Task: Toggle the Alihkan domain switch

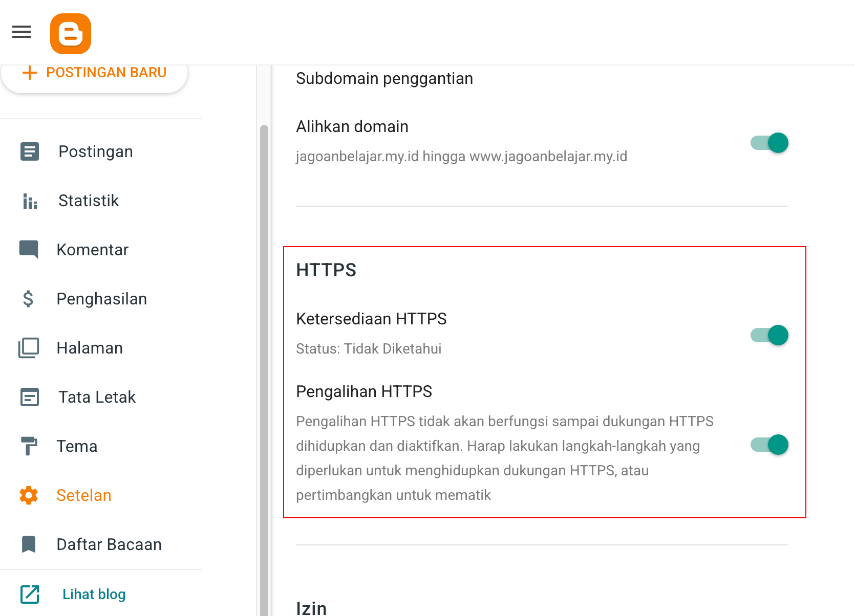Action: [x=769, y=143]
